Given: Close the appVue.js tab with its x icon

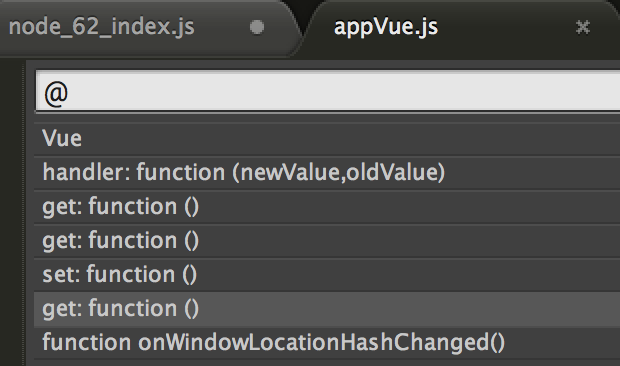Looking at the screenshot, I should [582, 27].
